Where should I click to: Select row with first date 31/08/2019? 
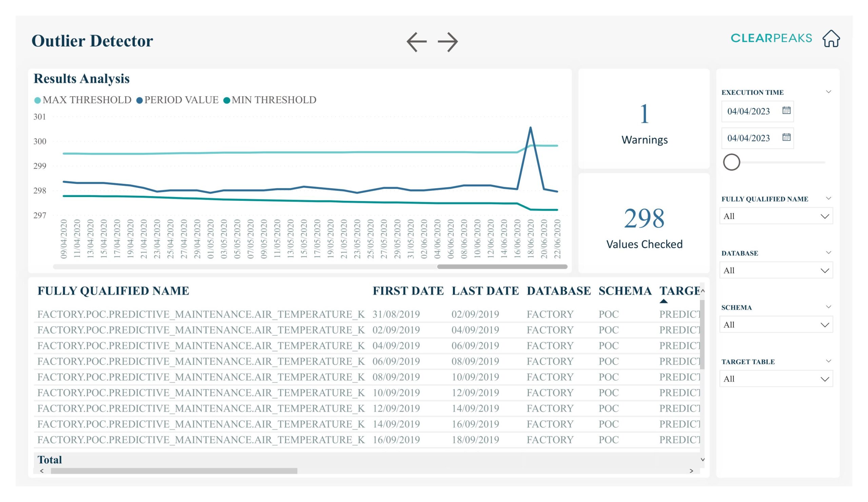pos(367,314)
